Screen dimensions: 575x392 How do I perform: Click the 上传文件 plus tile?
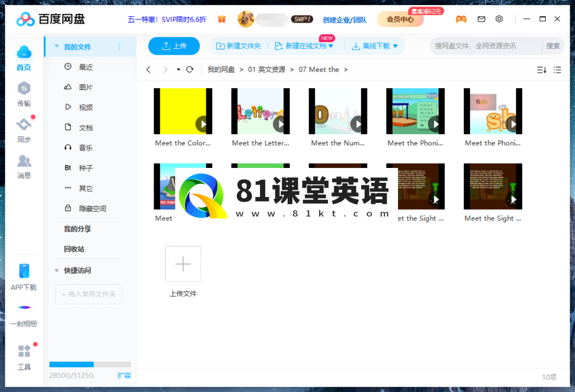click(x=183, y=264)
